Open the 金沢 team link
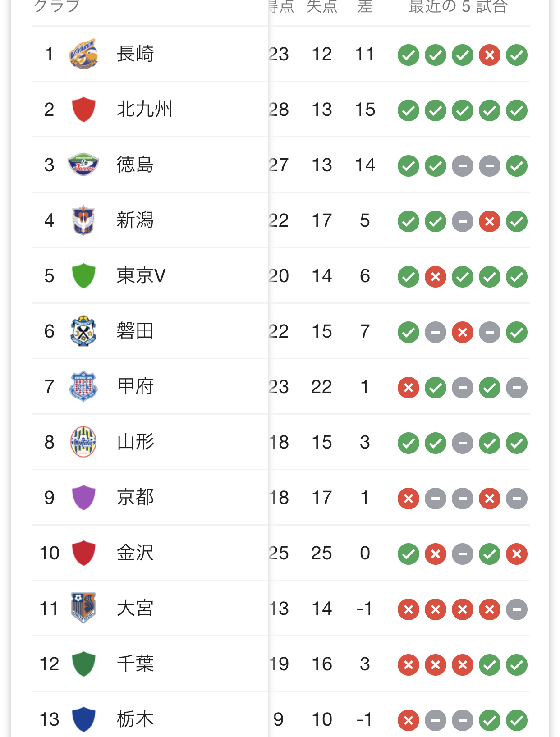 pyautogui.click(x=135, y=553)
